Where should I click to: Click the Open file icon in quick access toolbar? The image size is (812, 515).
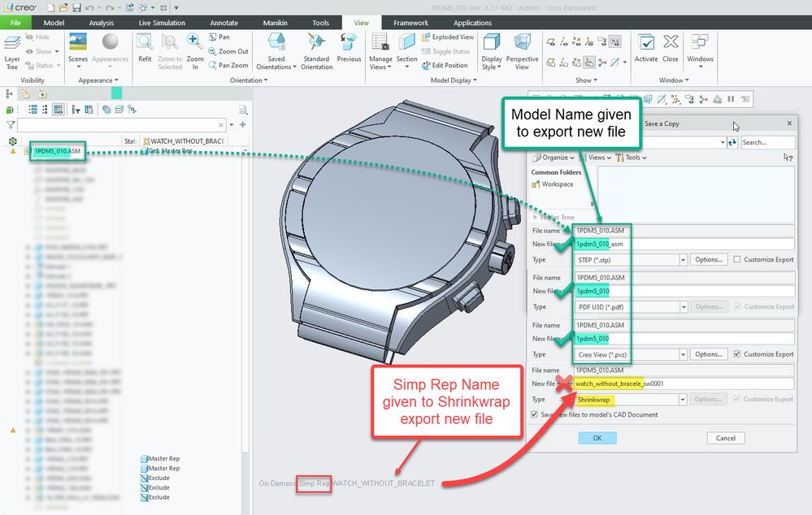(x=63, y=8)
